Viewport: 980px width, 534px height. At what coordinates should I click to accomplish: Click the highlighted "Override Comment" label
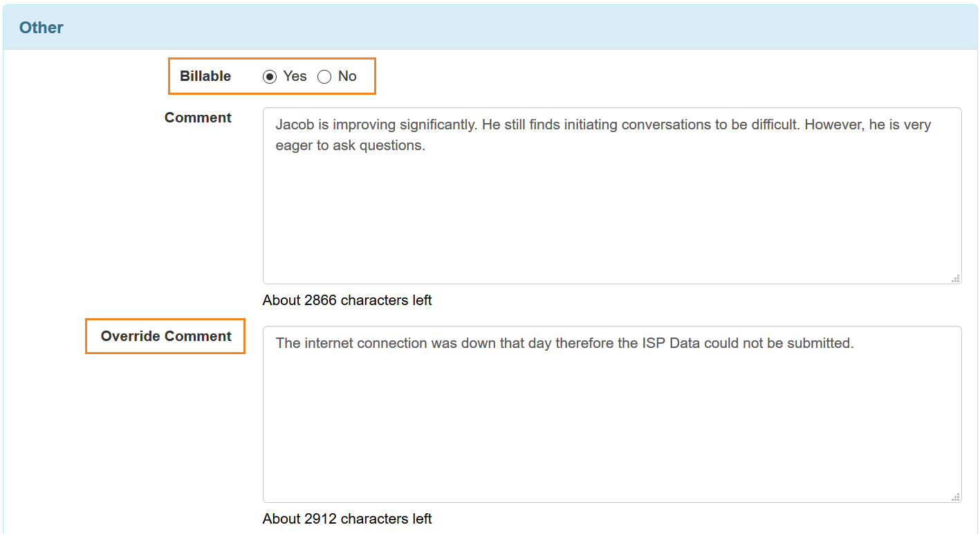(165, 336)
